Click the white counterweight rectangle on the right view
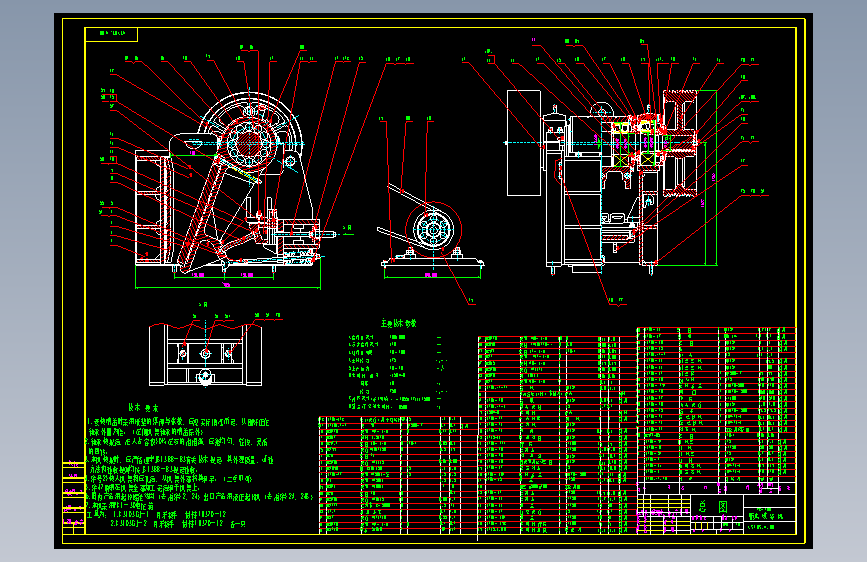867x562 pixels. [524, 143]
